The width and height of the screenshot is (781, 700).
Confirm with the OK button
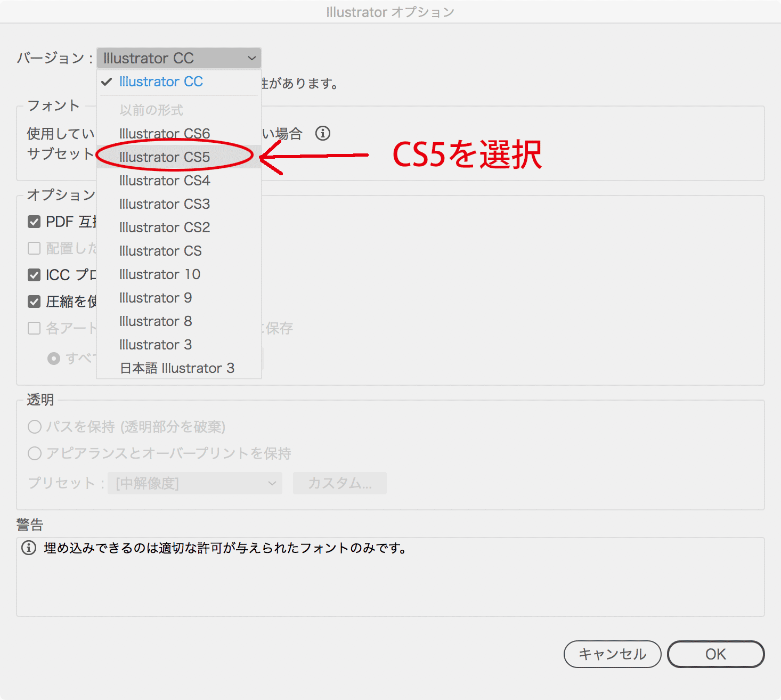tap(716, 654)
